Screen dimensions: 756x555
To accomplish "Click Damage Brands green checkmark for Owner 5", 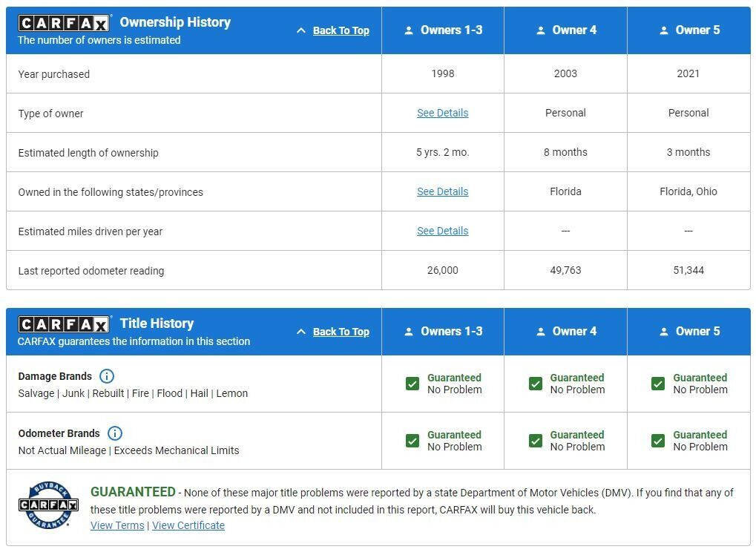I will point(658,384).
